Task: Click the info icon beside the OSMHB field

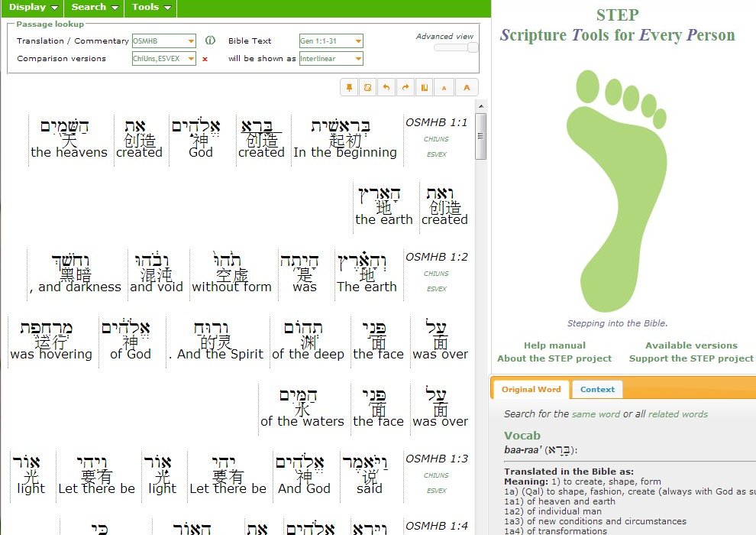Action: (x=210, y=41)
